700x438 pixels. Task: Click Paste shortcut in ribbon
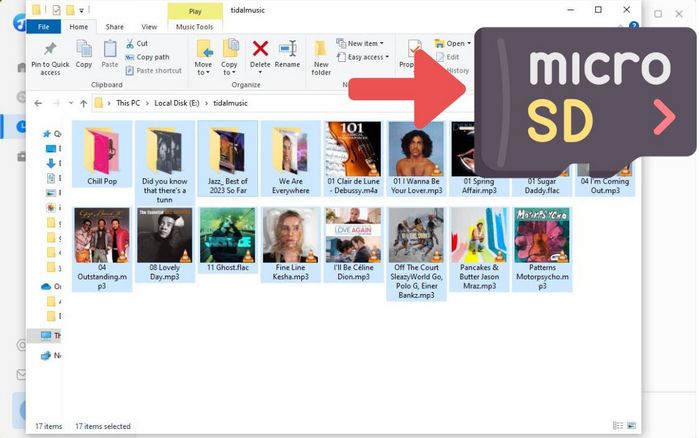point(154,71)
